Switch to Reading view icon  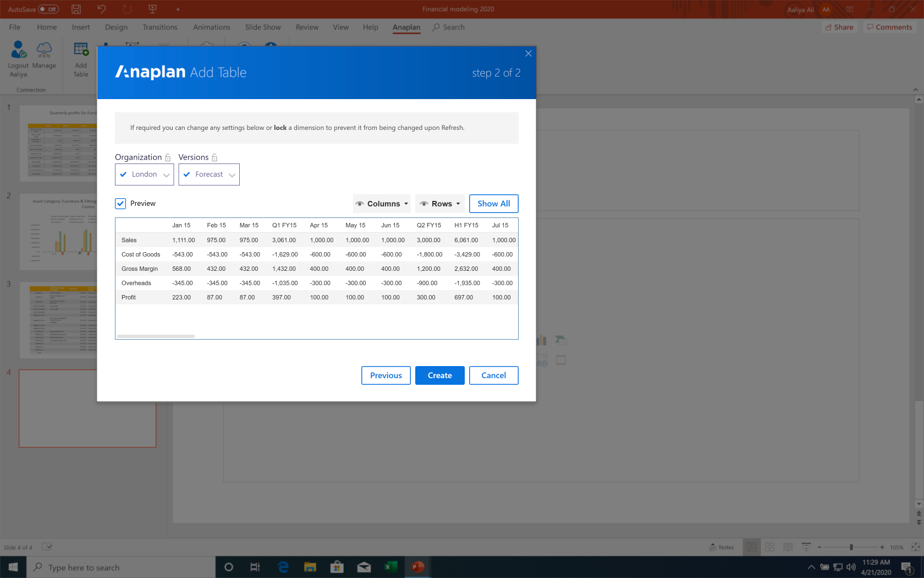point(788,547)
